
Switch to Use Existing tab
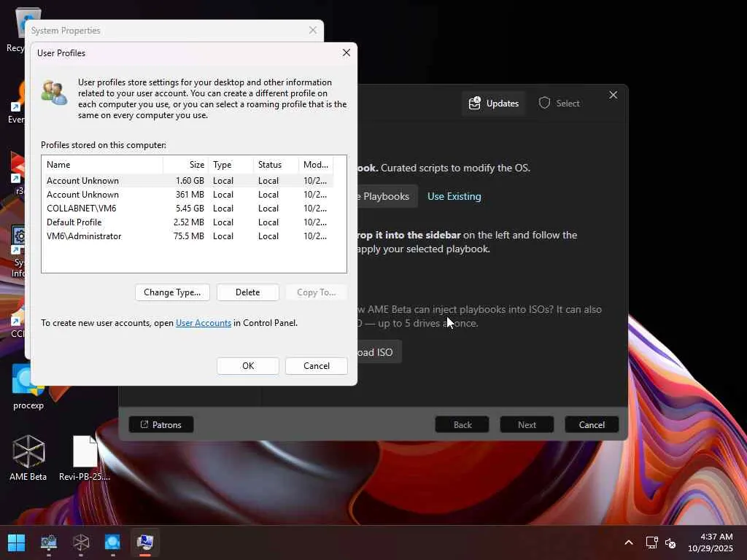tap(454, 196)
